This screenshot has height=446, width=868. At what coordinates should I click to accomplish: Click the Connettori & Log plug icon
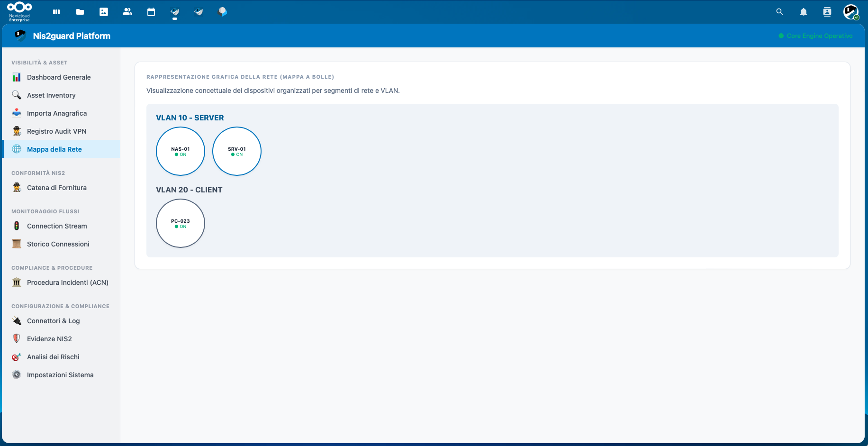point(17,321)
